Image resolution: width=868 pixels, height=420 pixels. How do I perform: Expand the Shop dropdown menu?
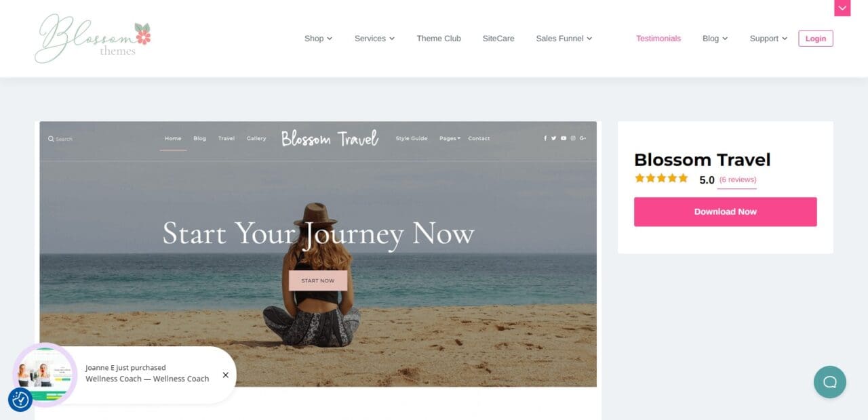(x=318, y=39)
